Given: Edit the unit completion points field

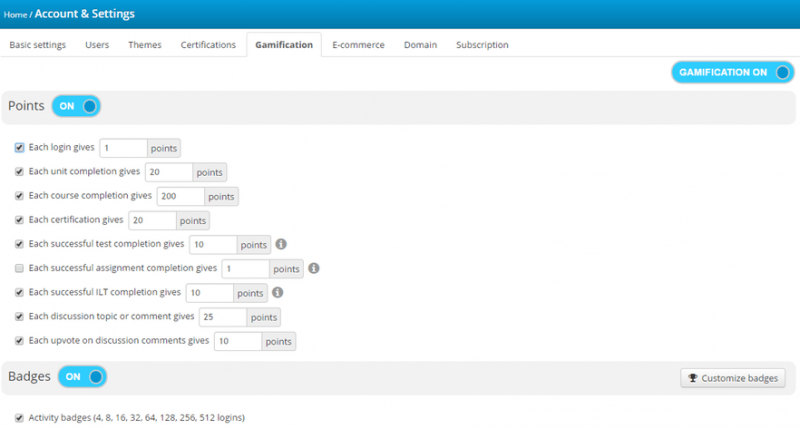Looking at the screenshot, I should 169,172.
